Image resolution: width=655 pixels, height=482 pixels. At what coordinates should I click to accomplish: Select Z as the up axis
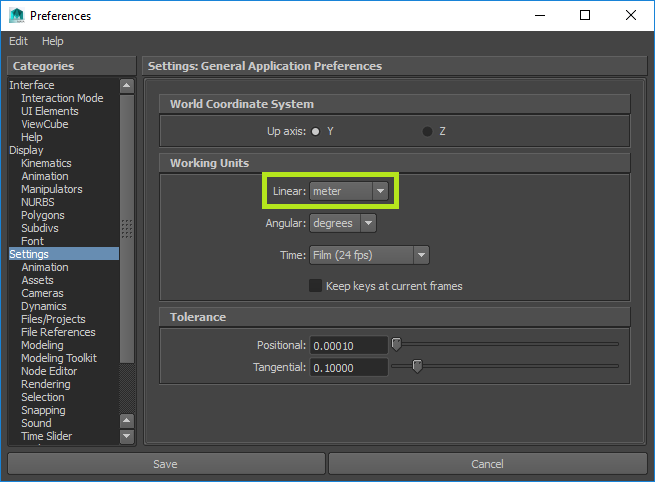coord(428,131)
